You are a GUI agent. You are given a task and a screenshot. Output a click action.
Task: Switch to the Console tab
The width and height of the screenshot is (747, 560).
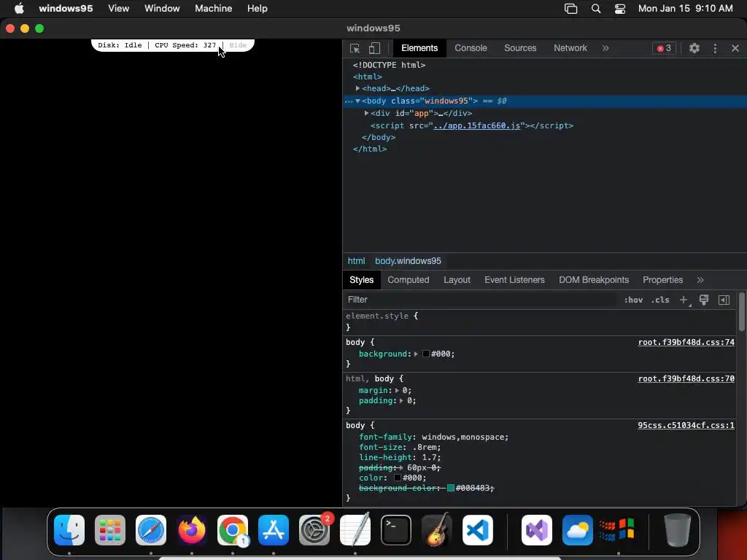click(x=471, y=48)
